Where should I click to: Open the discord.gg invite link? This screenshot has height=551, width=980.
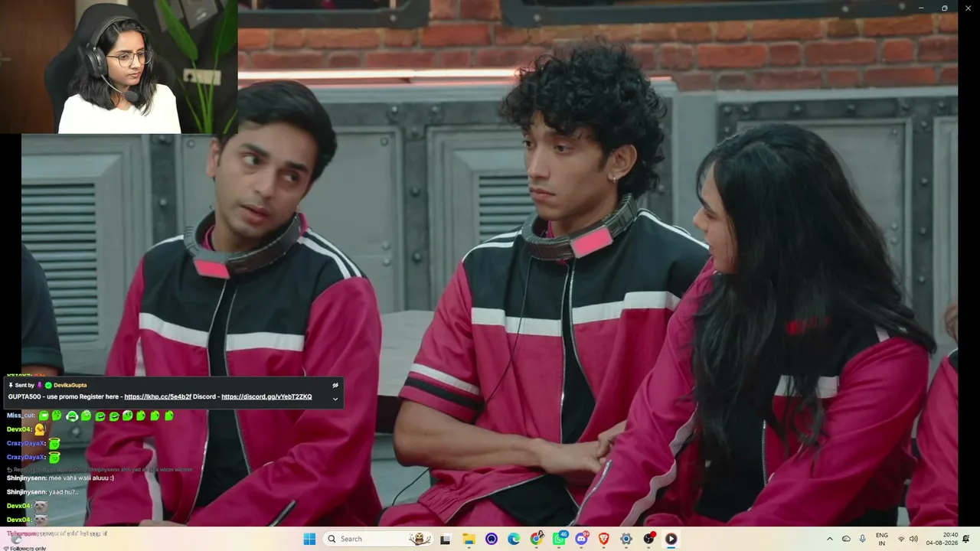266,397
